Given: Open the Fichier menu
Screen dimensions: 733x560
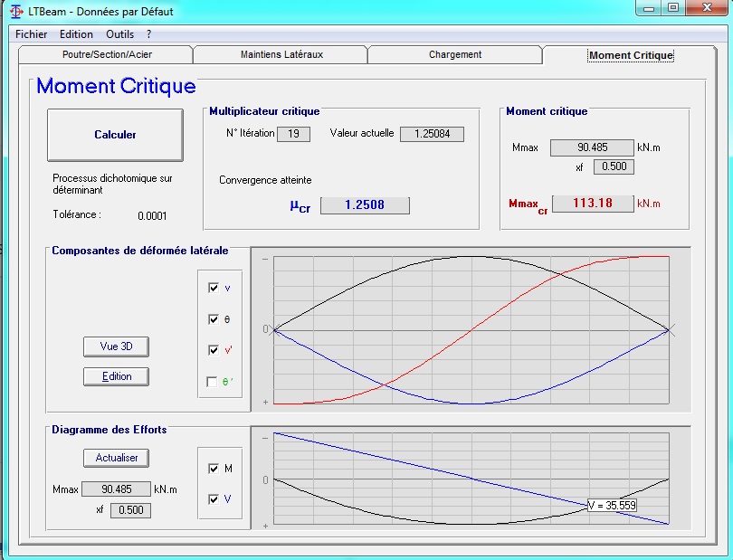Looking at the screenshot, I should point(32,34).
